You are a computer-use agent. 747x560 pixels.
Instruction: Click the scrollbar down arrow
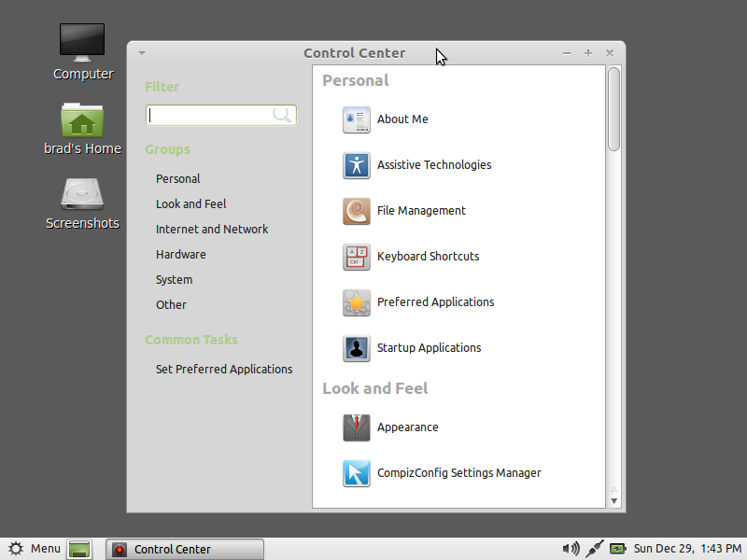[x=613, y=501]
